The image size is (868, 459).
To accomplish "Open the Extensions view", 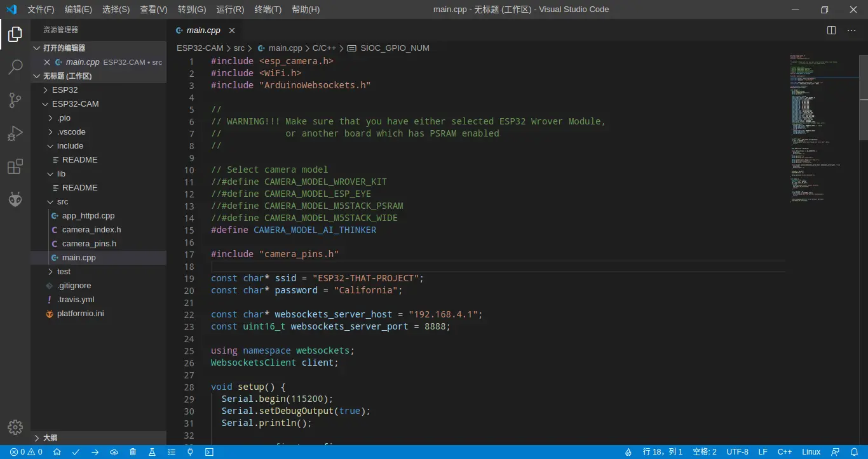I will [x=15, y=166].
